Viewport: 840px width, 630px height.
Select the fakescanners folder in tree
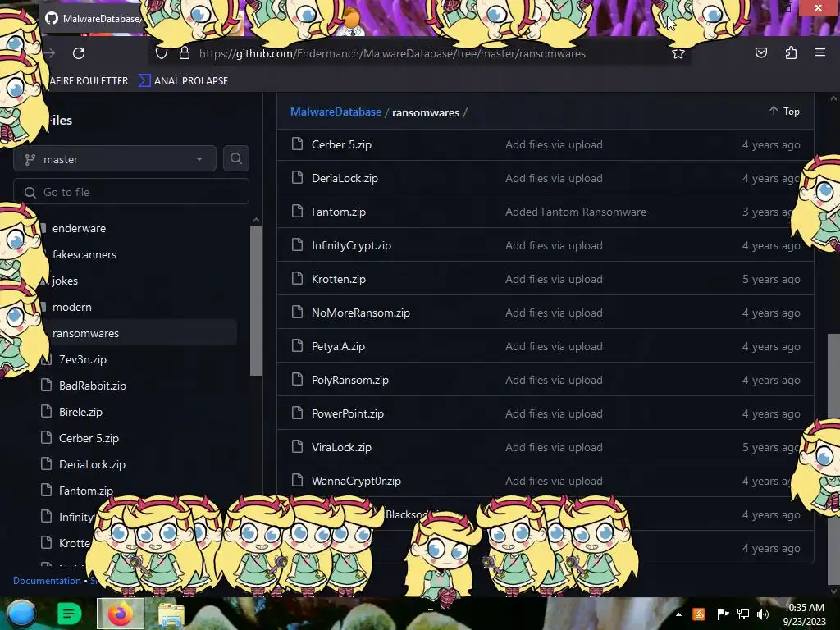(84, 254)
